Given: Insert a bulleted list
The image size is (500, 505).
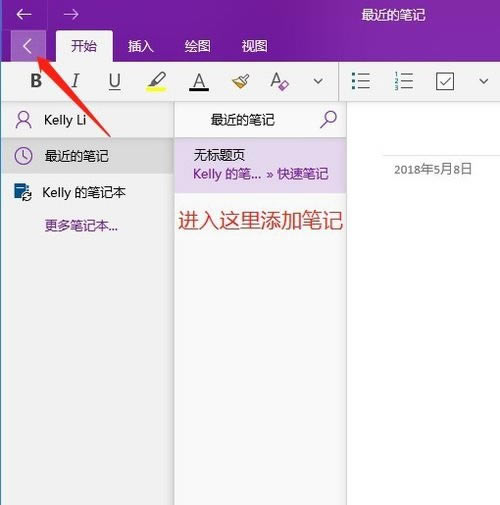Looking at the screenshot, I should (361, 81).
